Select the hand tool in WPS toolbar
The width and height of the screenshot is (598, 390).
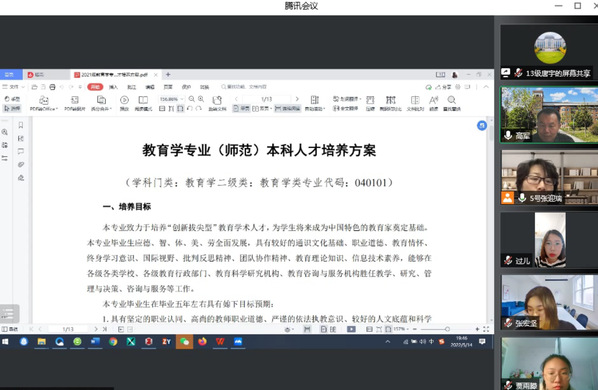[x=12, y=99]
